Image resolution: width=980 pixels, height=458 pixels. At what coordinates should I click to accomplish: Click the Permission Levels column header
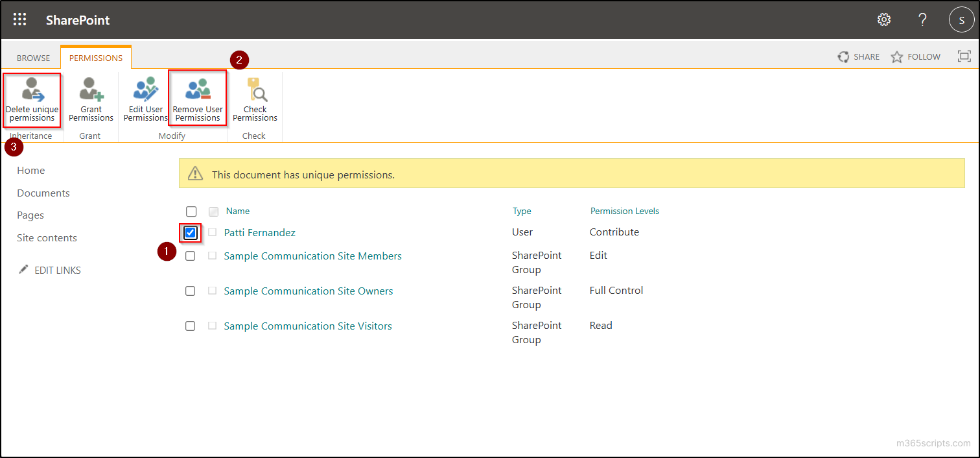coord(625,211)
